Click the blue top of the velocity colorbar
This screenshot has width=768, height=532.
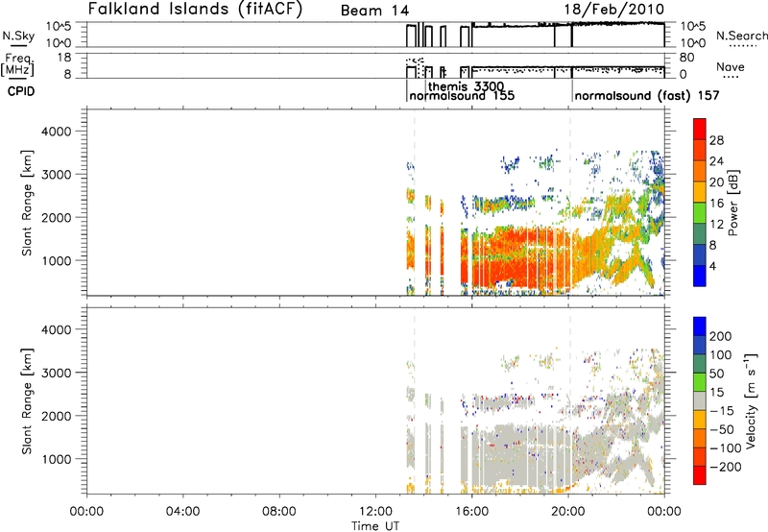(x=700, y=326)
